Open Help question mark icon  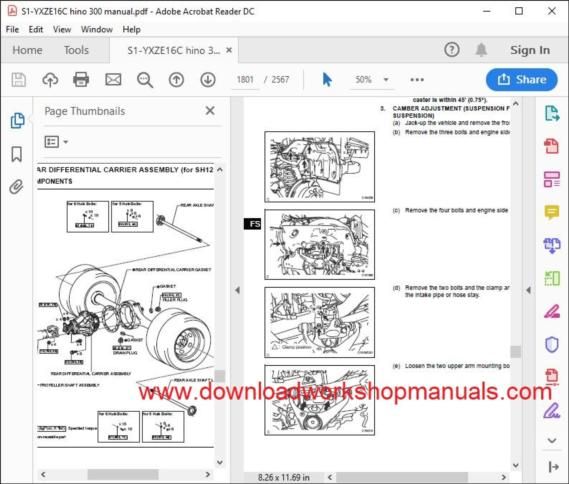452,50
